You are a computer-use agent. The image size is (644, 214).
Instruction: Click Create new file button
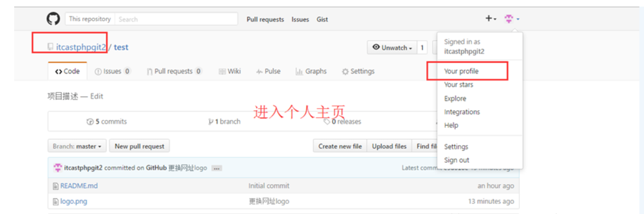click(340, 146)
